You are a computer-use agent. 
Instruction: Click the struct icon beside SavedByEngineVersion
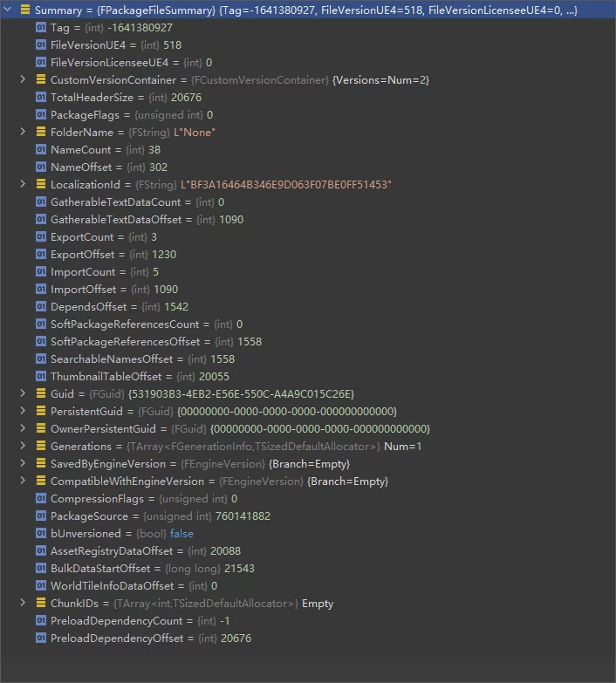click(41, 464)
